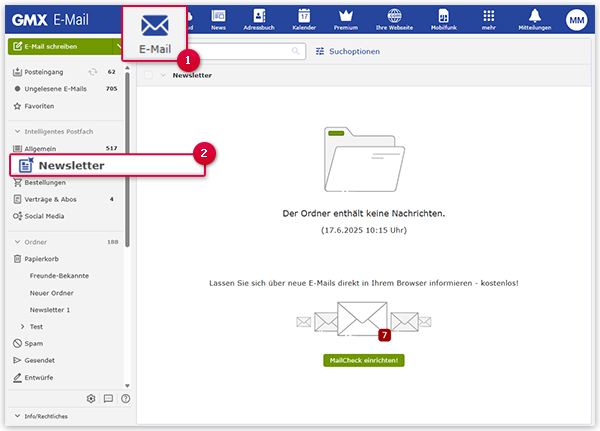This screenshot has height=431, width=600.
Task: Open the Allgemein category
Action: pyautogui.click(x=65, y=148)
